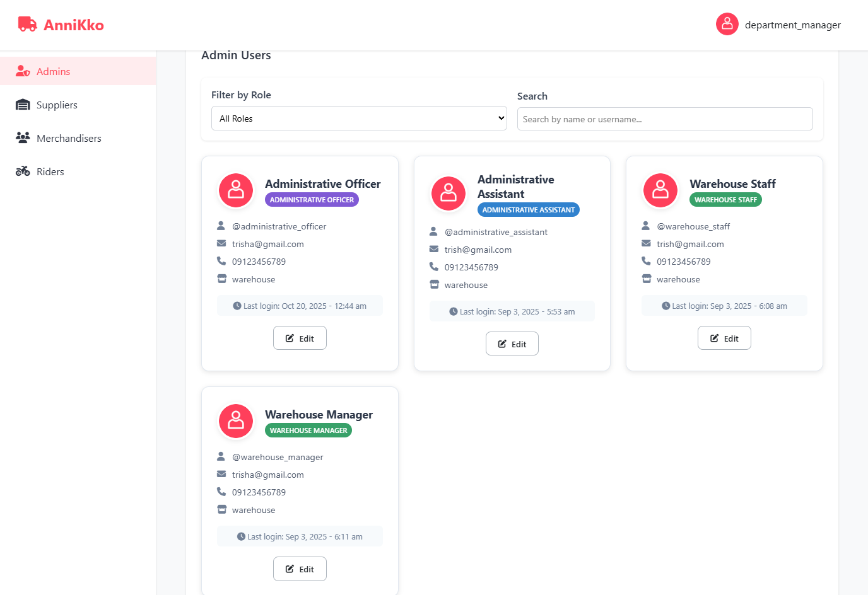
Task: Navigate to Merchandisers in sidebar
Action: 69,138
